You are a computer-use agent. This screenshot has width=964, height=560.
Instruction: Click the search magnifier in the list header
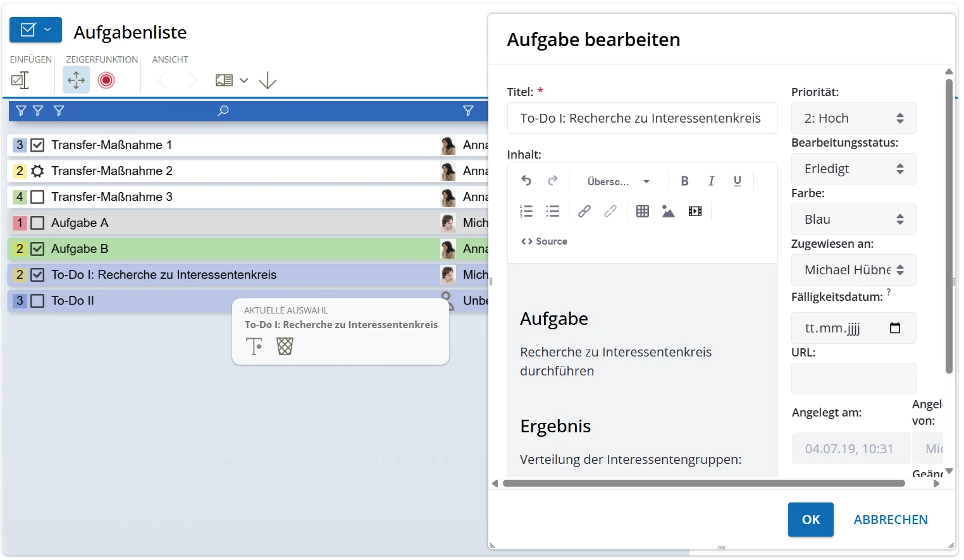pos(223,111)
